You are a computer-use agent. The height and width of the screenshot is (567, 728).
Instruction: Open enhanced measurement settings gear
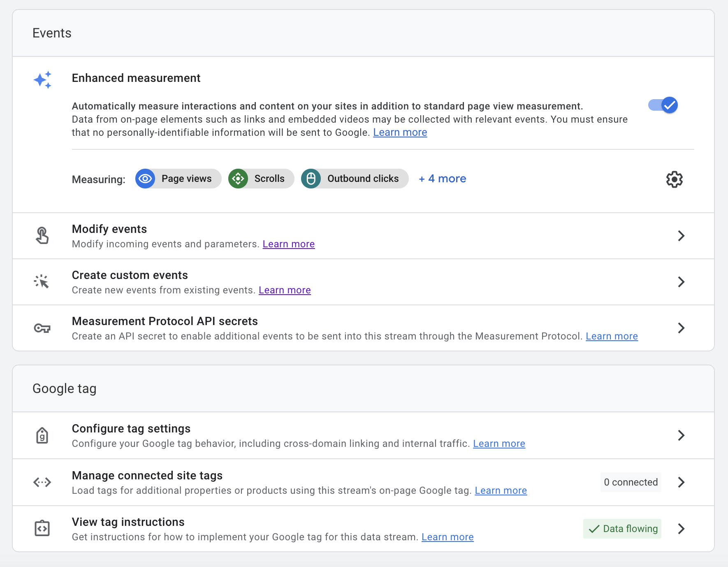tap(674, 179)
